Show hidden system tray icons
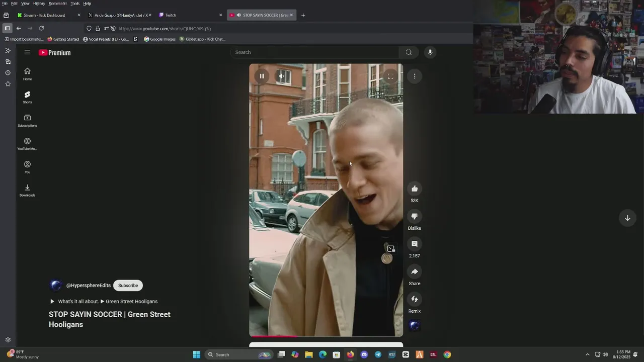Image resolution: width=644 pixels, height=362 pixels. (x=587, y=354)
